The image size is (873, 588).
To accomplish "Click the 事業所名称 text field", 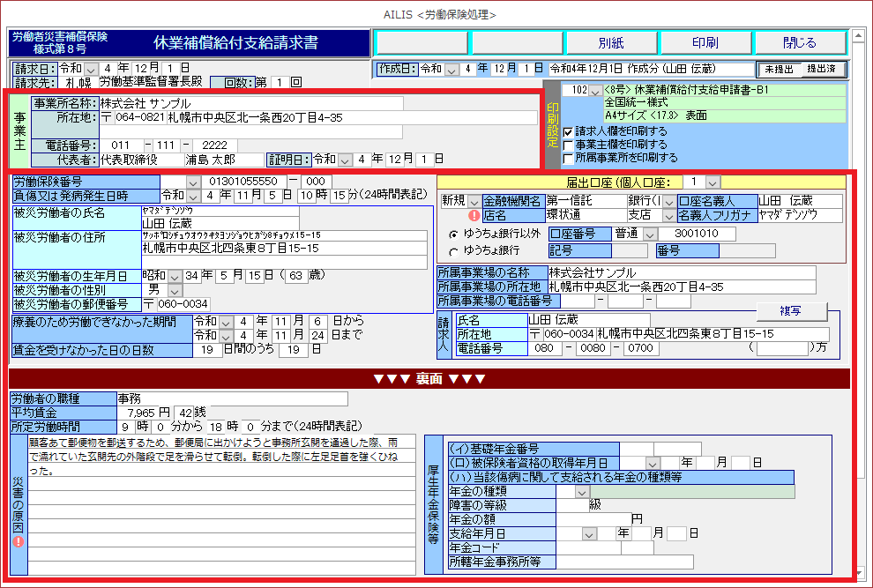I will coord(250,103).
